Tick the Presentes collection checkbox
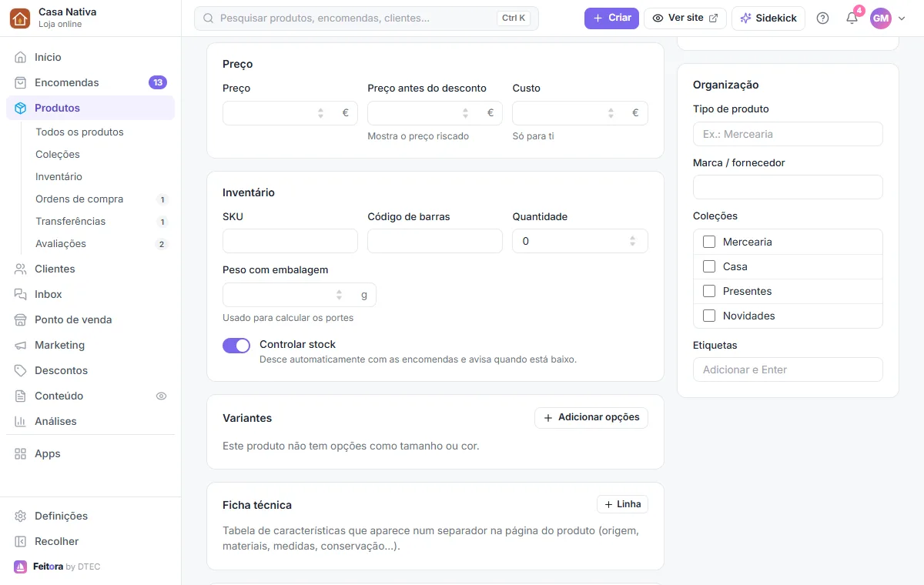Screen dimensions: 924x585 tap(709, 291)
